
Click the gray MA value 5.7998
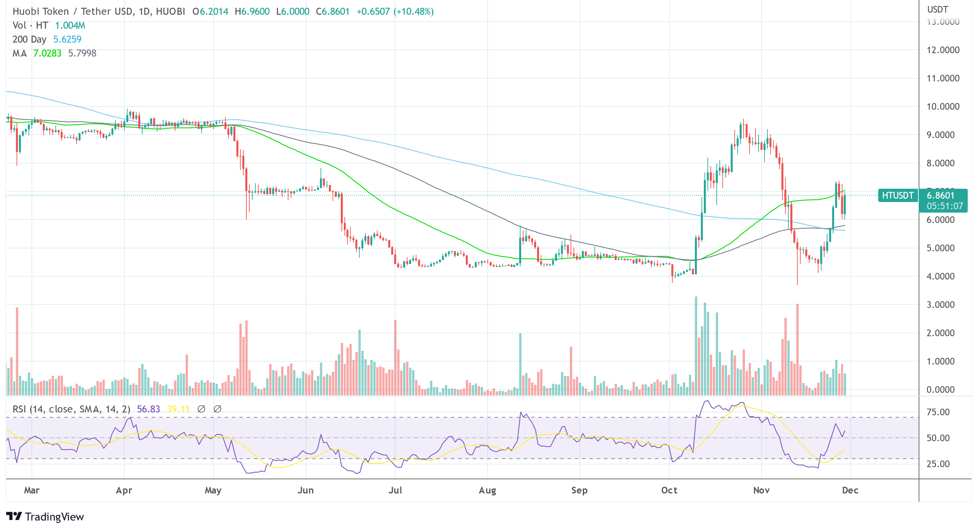[x=82, y=53]
